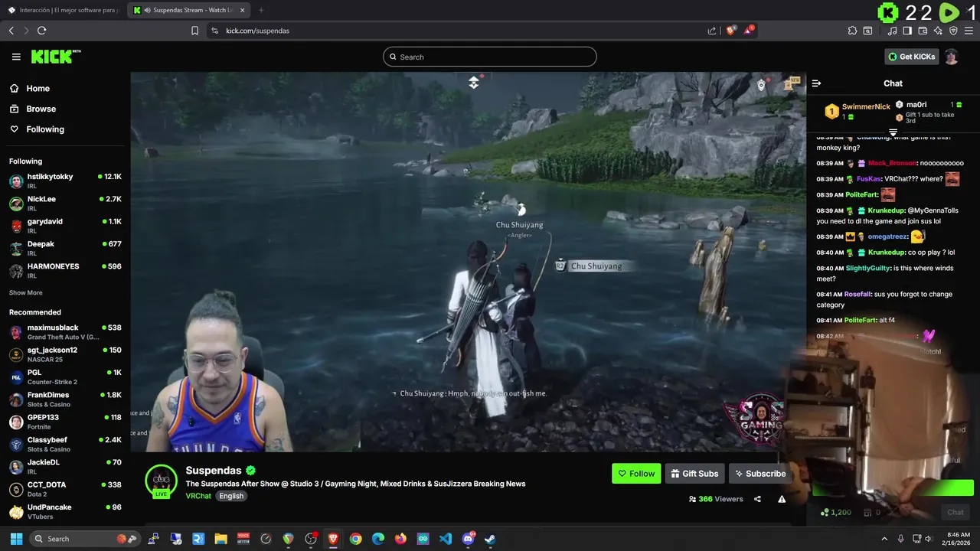The image size is (980, 551).
Task: Open NickLee channel in Following
Action: [x=65, y=203]
